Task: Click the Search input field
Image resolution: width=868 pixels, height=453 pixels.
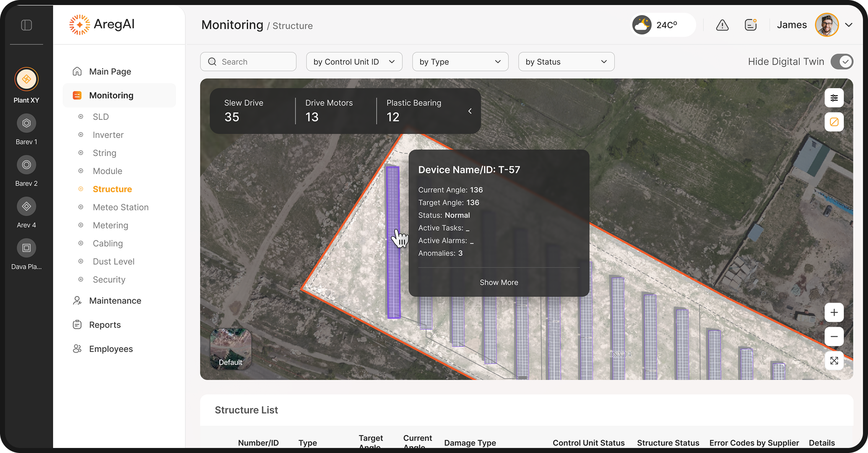Action: (x=248, y=62)
